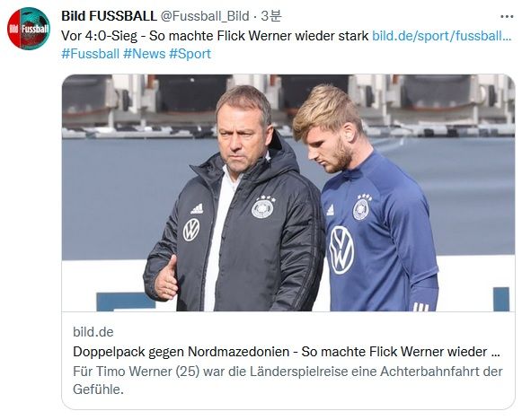
Task: Click the blond player in the photo
Action: 367,199
